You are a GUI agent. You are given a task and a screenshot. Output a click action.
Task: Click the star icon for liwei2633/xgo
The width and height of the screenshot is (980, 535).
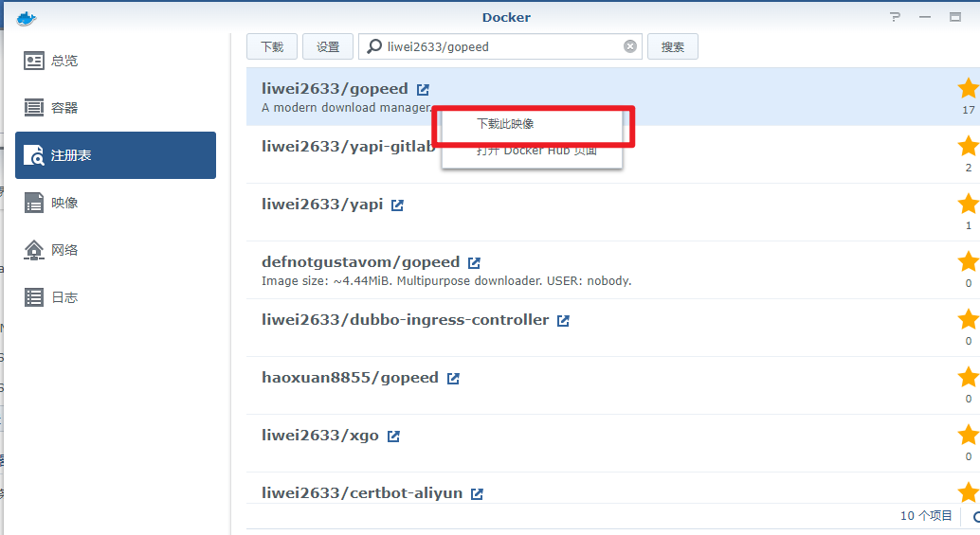pyautogui.click(x=968, y=435)
